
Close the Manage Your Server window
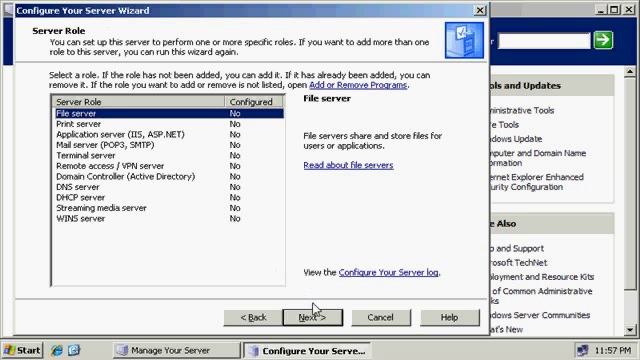pos(629,10)
